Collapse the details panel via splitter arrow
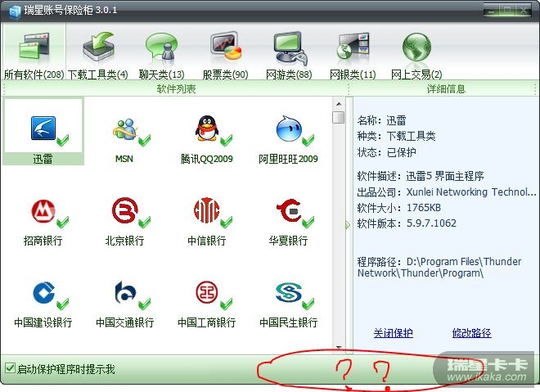 348,225
